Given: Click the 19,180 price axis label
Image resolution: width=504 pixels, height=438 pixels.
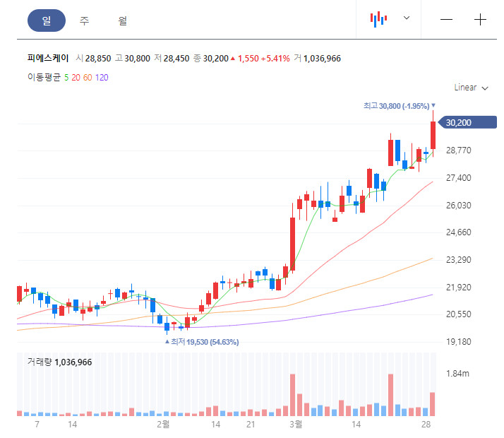Looking at the screenshot, I should coord(458,341).
